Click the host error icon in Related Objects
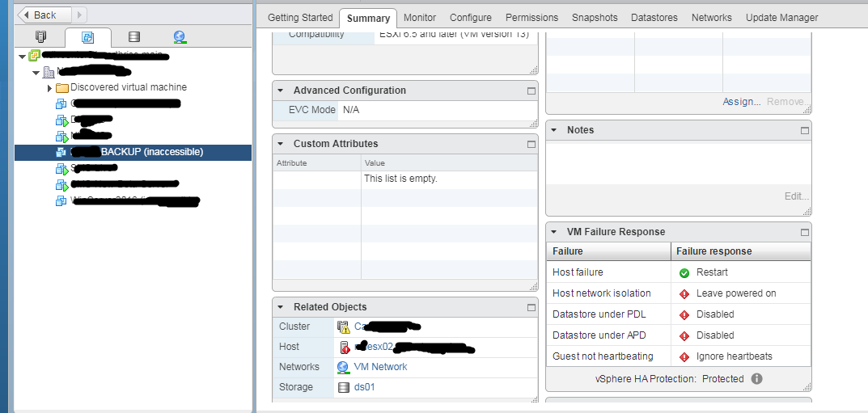868x413 pixels. [344, 348]
